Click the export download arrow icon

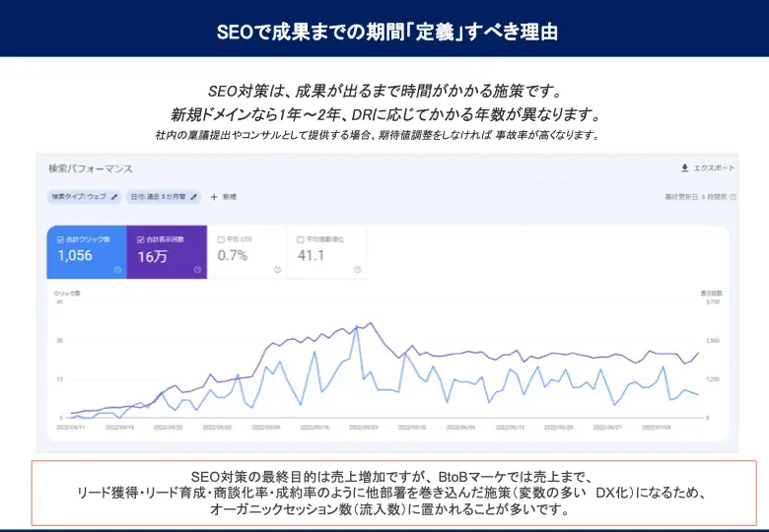pyautogui.click(x=684, y=168)
